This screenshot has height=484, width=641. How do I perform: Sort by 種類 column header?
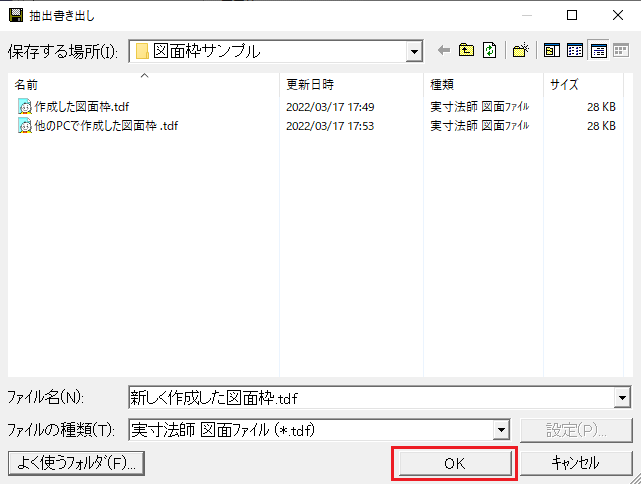(x=483, y=84)
